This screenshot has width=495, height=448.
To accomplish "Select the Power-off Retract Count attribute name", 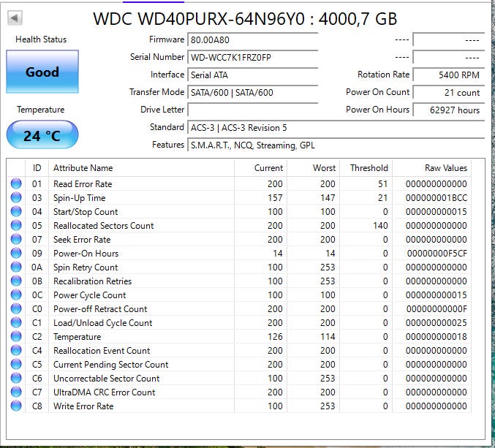I will [100, 309].
